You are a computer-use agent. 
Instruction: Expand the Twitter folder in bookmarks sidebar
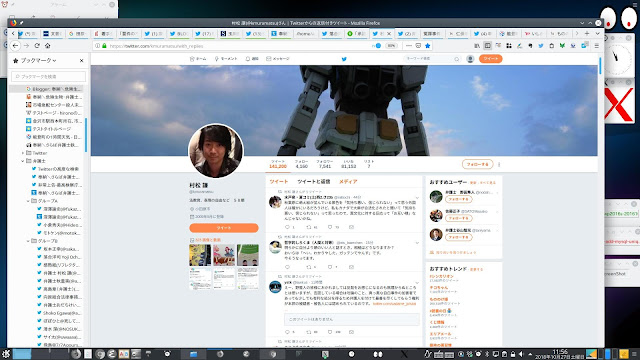click(x=23, y=153)
